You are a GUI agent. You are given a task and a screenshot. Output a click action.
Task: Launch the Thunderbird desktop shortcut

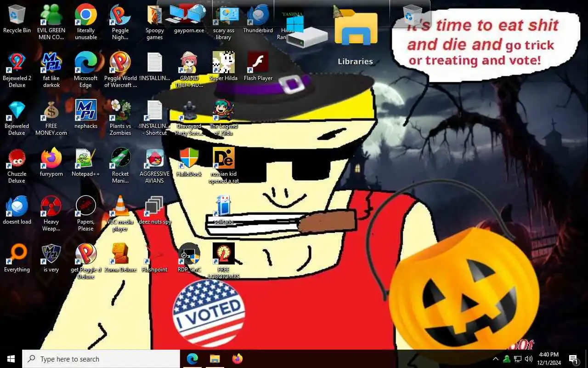258,19
